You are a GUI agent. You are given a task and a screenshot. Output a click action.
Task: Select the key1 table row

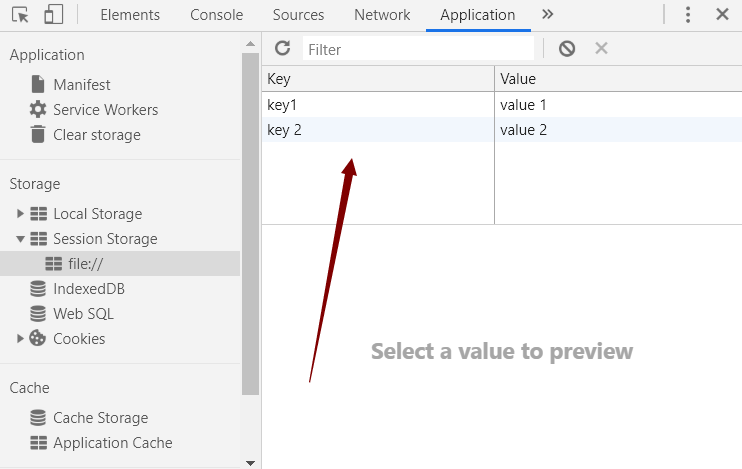click(378, 105)
